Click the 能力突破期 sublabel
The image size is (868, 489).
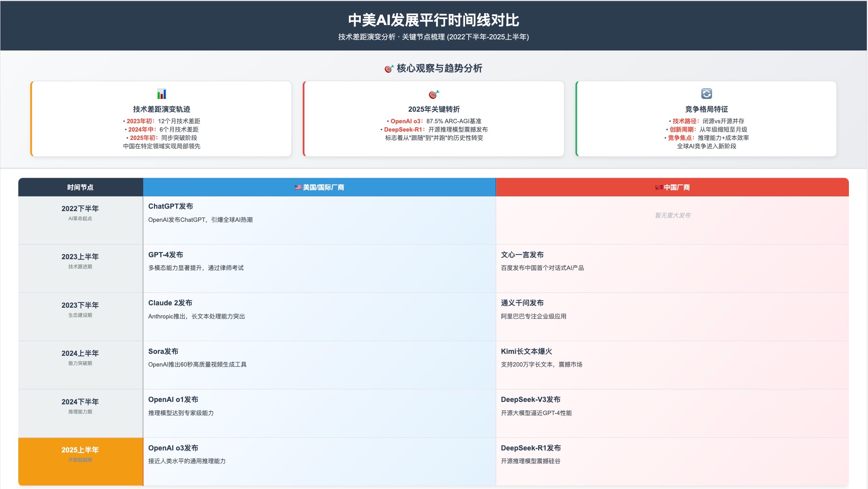pyautogui.click(x=80, y=363)
